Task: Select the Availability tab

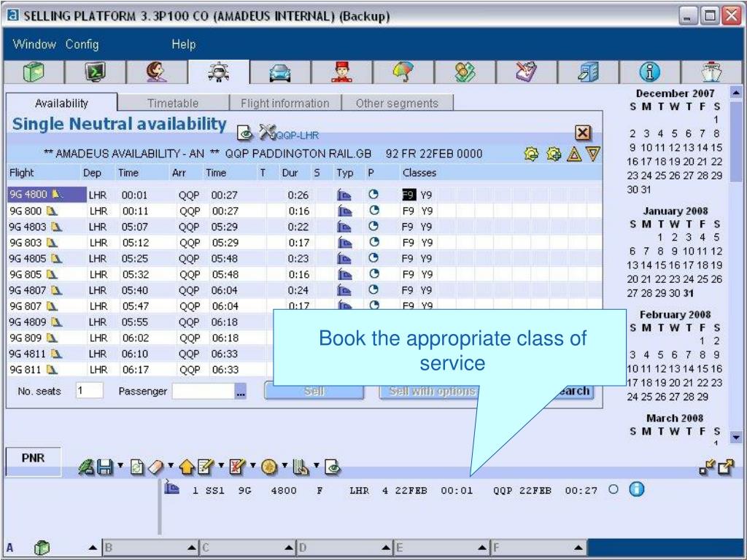Action: 61,103
